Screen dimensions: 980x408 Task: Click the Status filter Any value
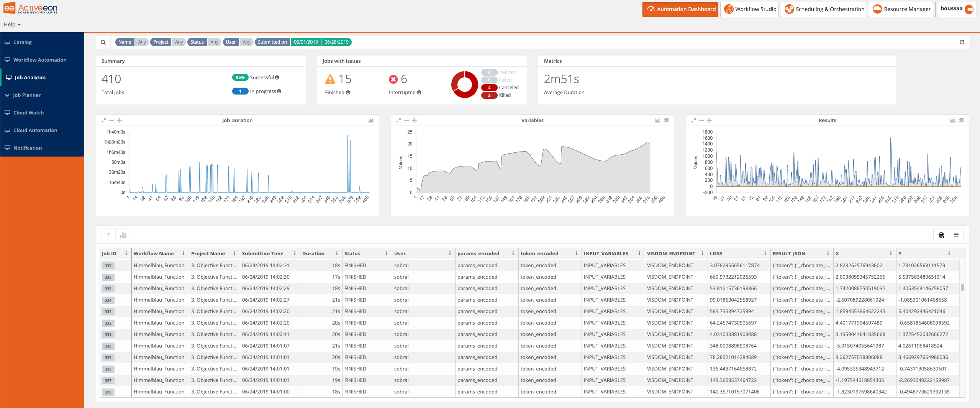(x=215, y=42)
